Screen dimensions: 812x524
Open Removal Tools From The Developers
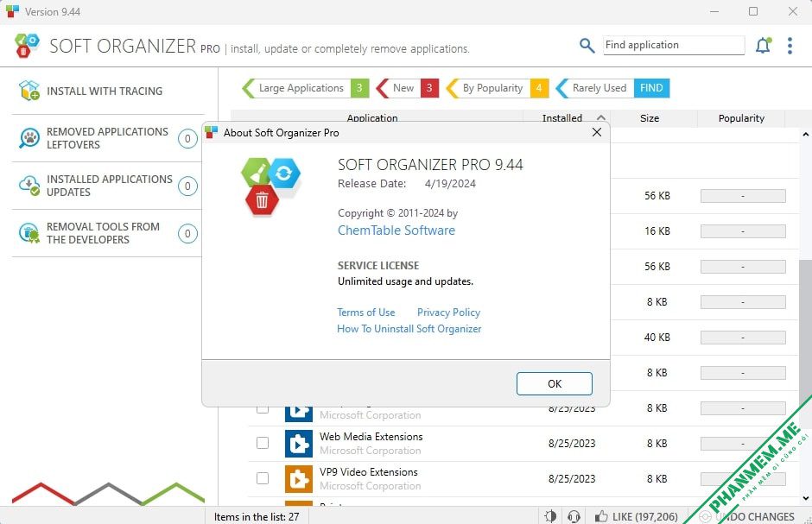[x=108, y=233]
